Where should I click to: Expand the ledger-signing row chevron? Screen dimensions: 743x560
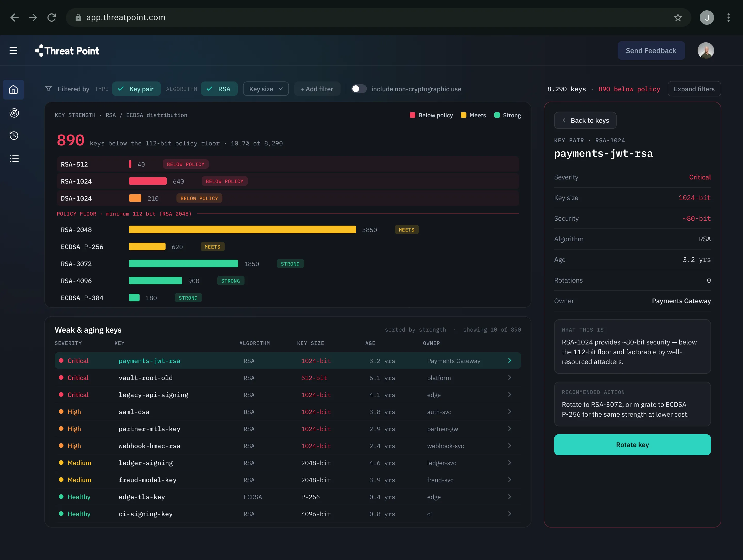pos(510,463)
